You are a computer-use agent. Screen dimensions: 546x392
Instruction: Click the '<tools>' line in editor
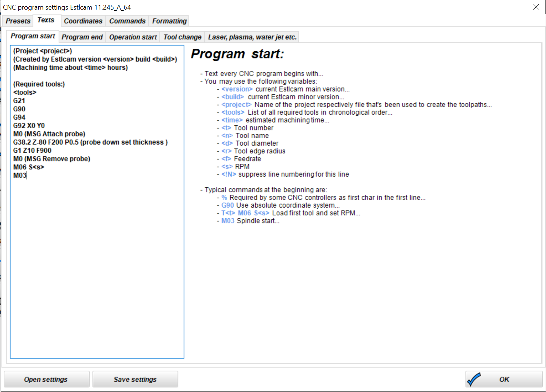coord(25,92)
